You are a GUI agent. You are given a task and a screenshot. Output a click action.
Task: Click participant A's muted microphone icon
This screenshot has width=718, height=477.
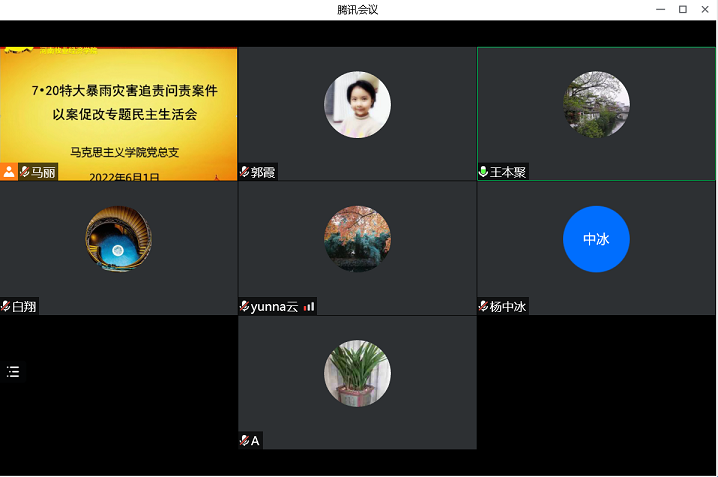[x=245, y=441]
